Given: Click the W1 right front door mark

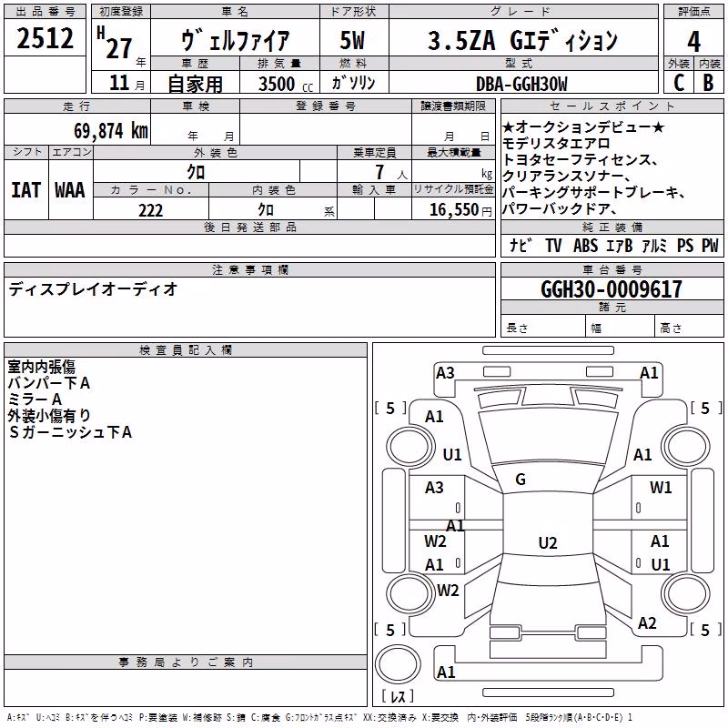Looking at the screenshot, I should point(661,488).
